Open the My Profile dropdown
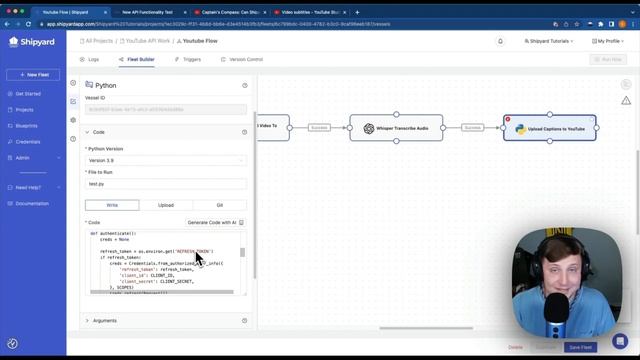This screenshot has width=640, height=360. [608, 41]
